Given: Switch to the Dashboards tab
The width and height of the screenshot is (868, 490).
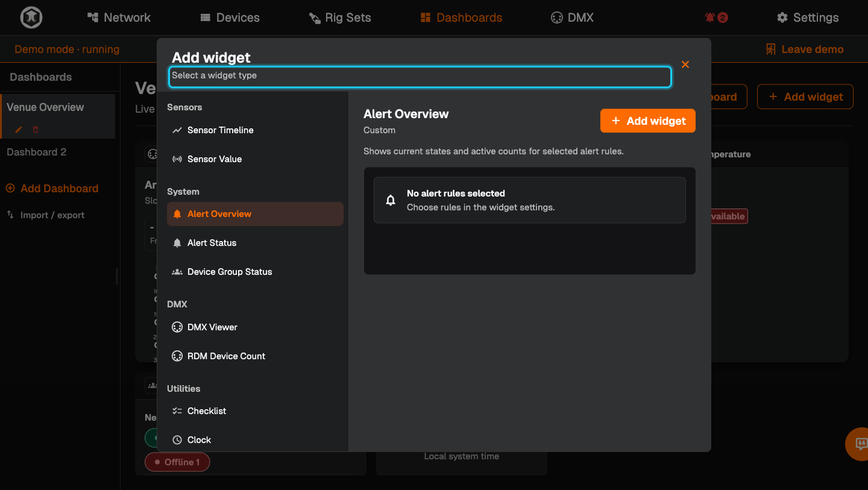Looking at the screenshot, I should point(462,17).
